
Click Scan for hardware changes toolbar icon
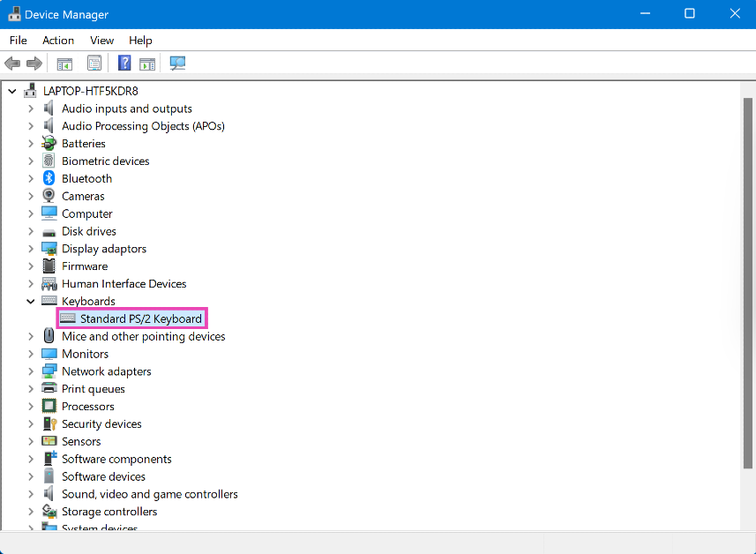pyautogui.click(x=178, y=64)
